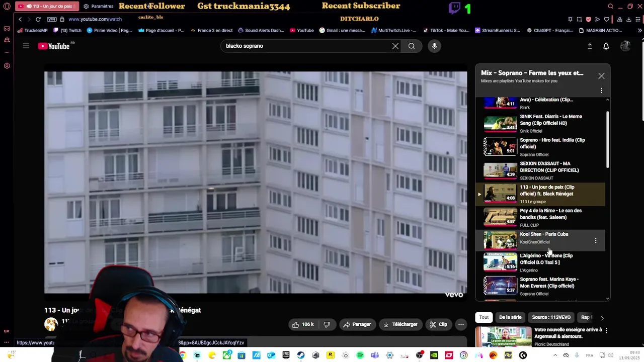This screenshot has height=362, width=644.
Task: Open the ChatGPT - Français bookmark
Action: [x=549, y=30]
